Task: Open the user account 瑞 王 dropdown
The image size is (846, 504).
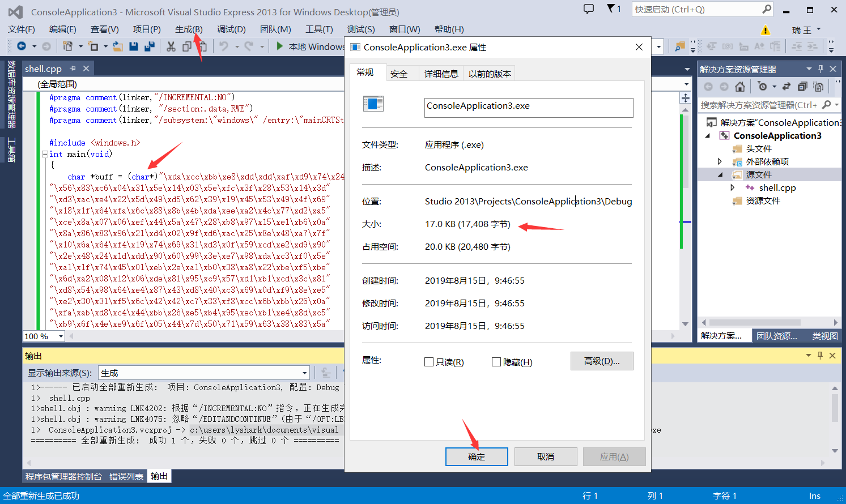Action: pyautogui.click(x=806, y=30)
